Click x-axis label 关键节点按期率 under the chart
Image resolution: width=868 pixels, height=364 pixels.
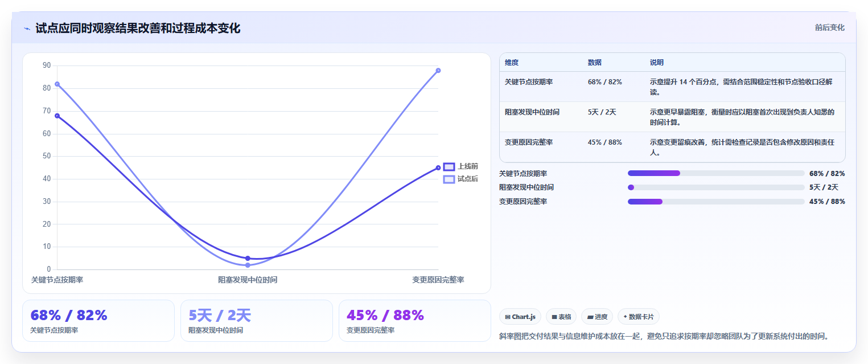tap(57, 280)
